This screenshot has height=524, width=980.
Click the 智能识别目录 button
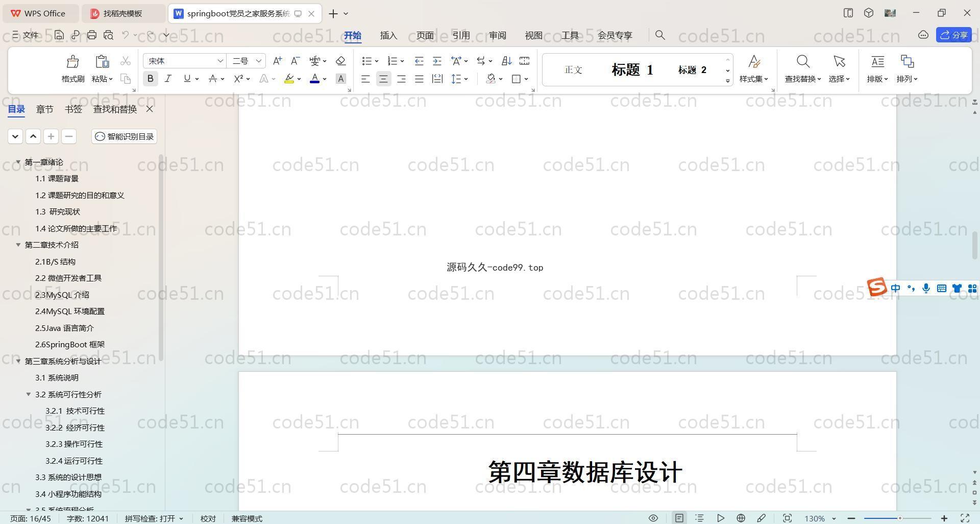(124, 136)
